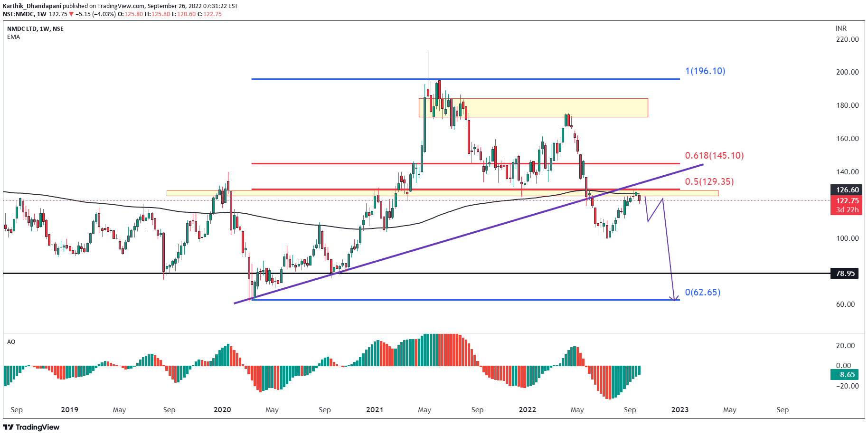Click the 126.60 price label on the axis
Screen dimensions: 868x436
click(x=848, y=190)
